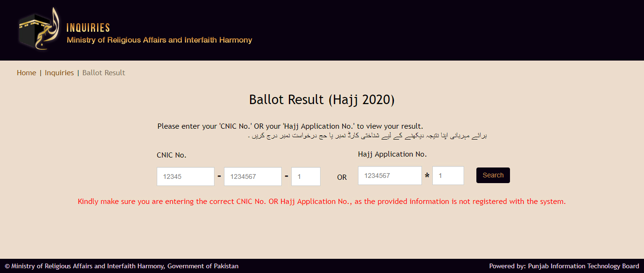Go to the Home breadcrumb link
This screenshot has height=273, width=644.
(x=27, y=73)
